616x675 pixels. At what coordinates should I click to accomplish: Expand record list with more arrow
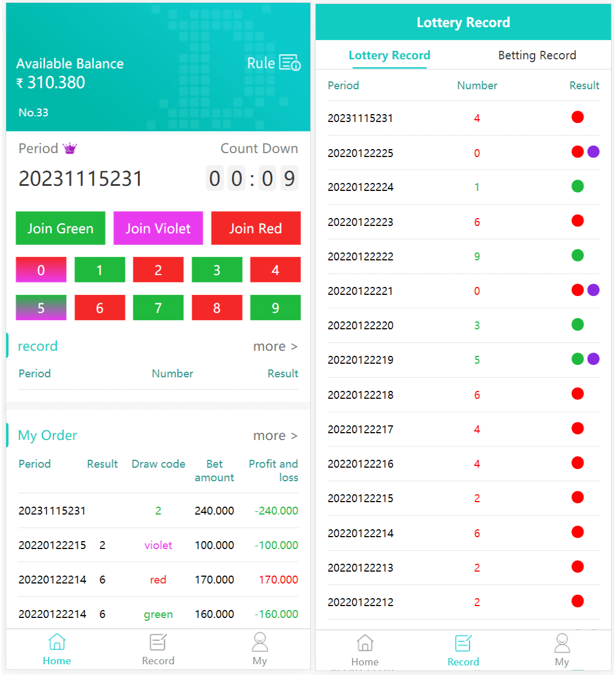(275, 346)
